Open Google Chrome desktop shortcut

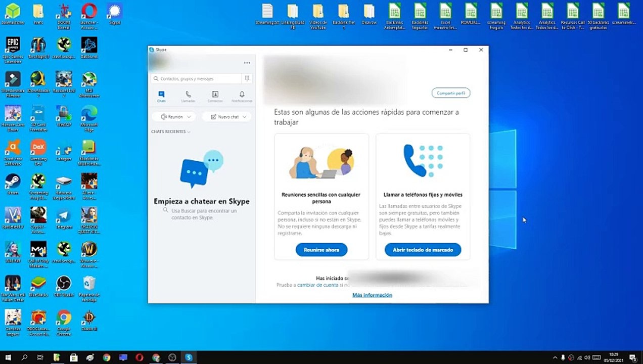[64, 322]
